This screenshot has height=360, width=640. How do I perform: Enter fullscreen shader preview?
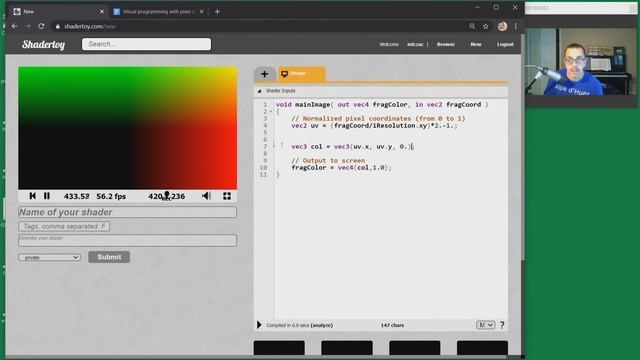[x=227, y=196]
